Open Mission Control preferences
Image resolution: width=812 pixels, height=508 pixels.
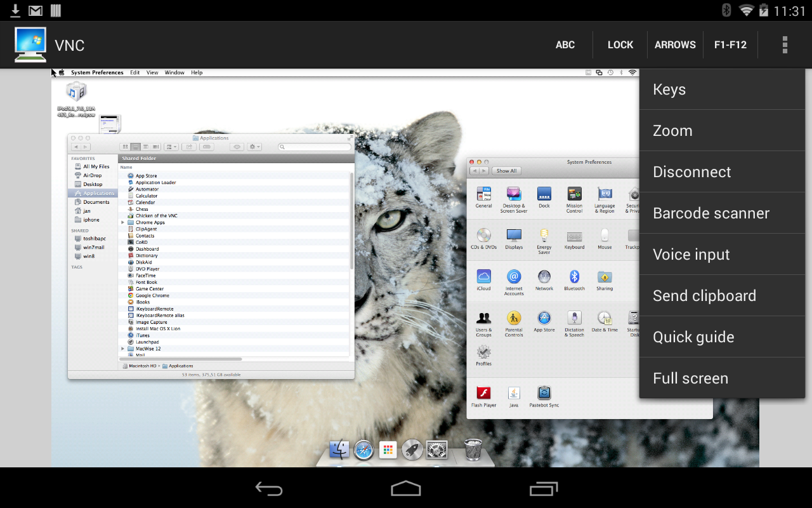click(574, 199)
